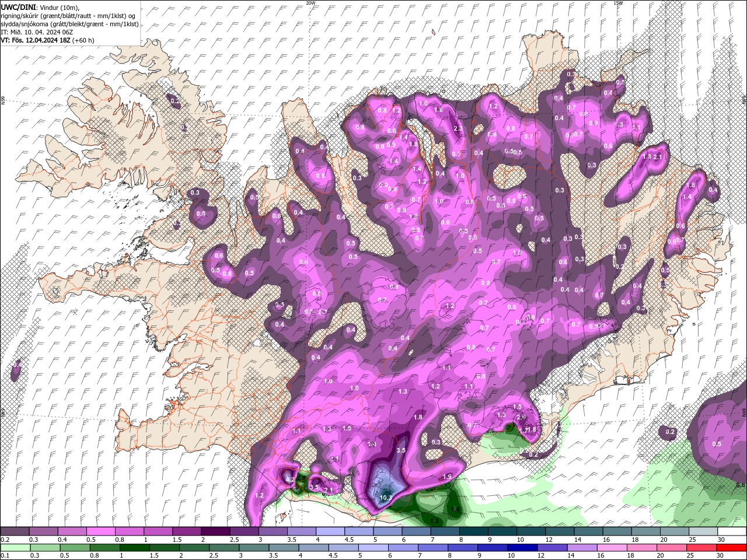Click the dark teal snow legend swatch labeled 8
Image resolution: width=747 pixels, height=560 pixels.
(x=474, y=531)
